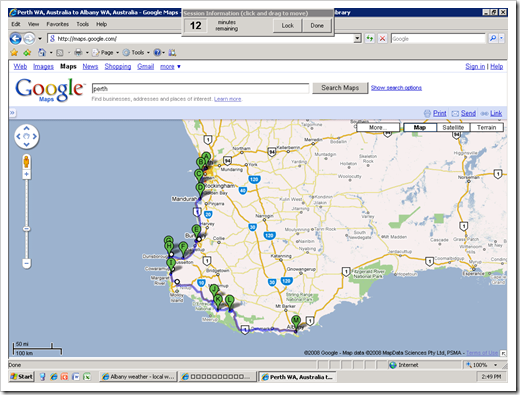Screen dimensions: 520x395
Task: Click the red Stop loading icon
Action: (382, 39)
